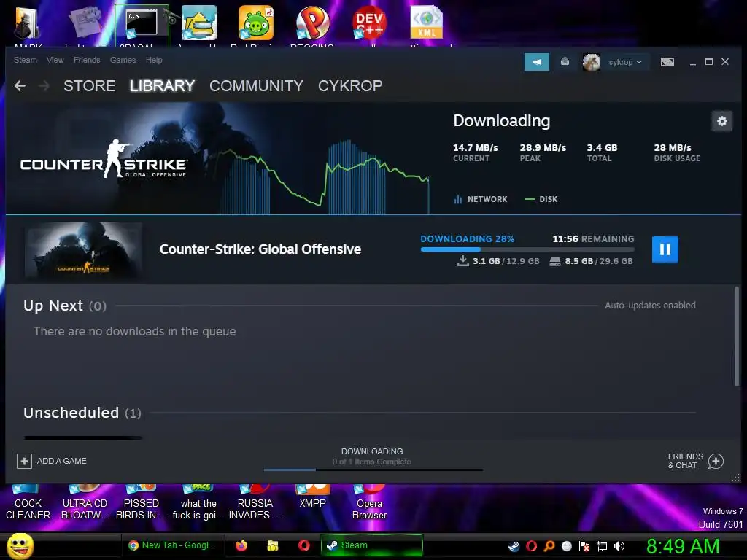Open the XMPP desktop shortcut
This screenshot has width=747, height=560.
pyautogui.click(x=312, y=497)
